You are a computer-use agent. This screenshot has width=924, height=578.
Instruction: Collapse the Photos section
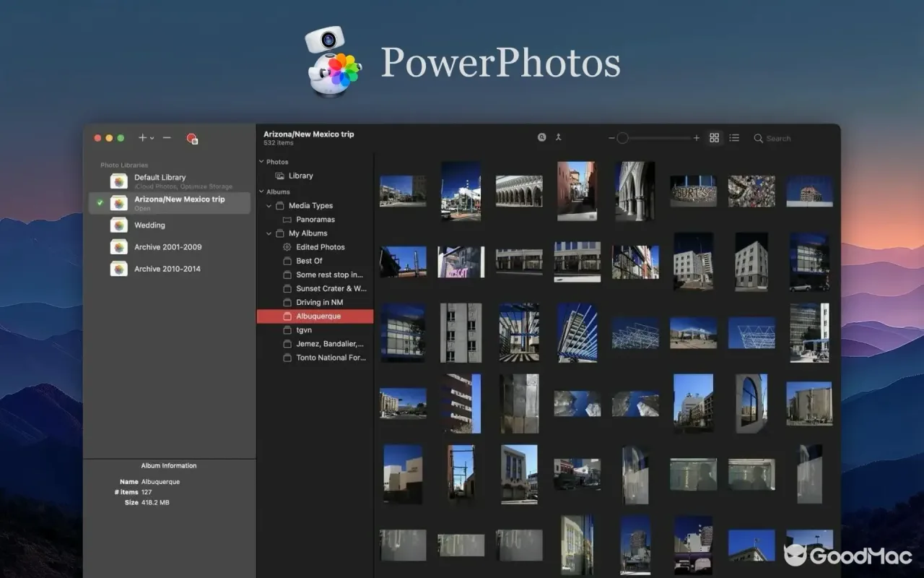tap(261, 162)
